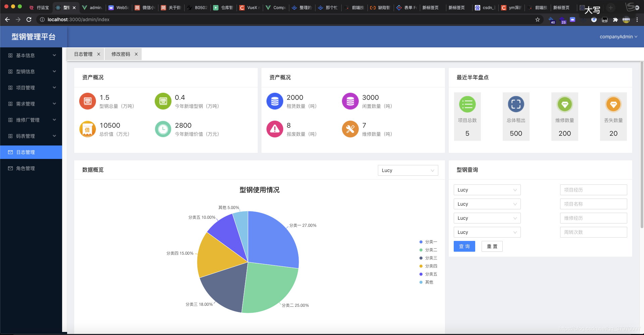Click the 今年新增型钢 green icon

[163, 101]
